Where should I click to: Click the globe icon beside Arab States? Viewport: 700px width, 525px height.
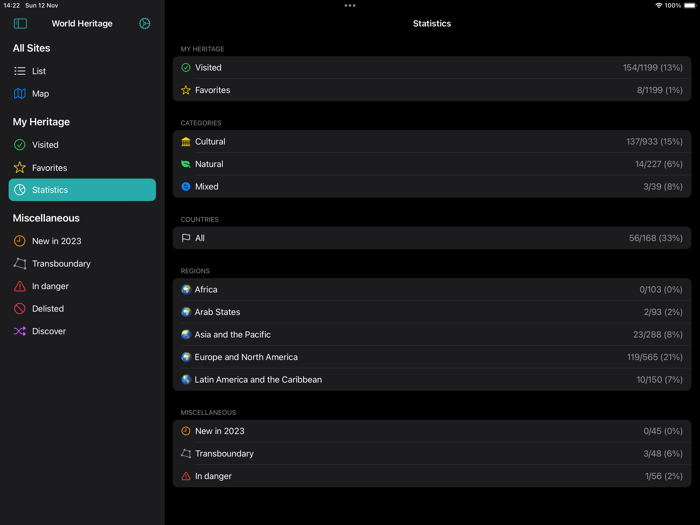[186, 312]
